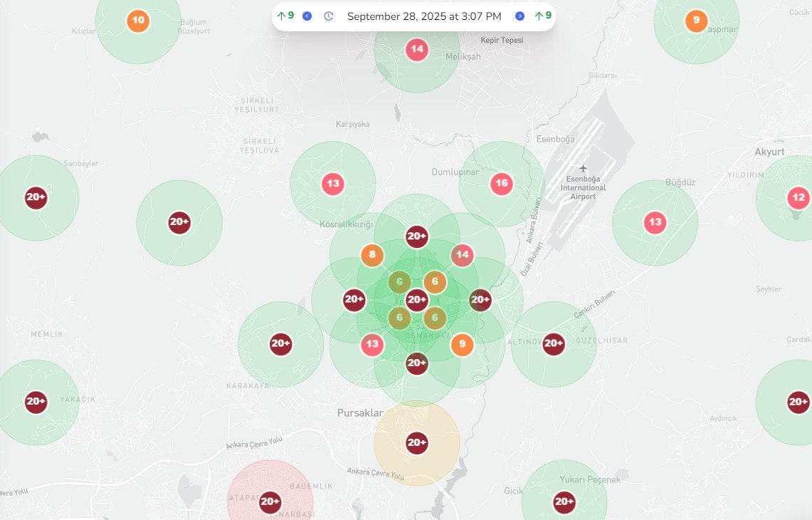Select the 20+ marker near Yukarı Peçenek

[564, 502]
